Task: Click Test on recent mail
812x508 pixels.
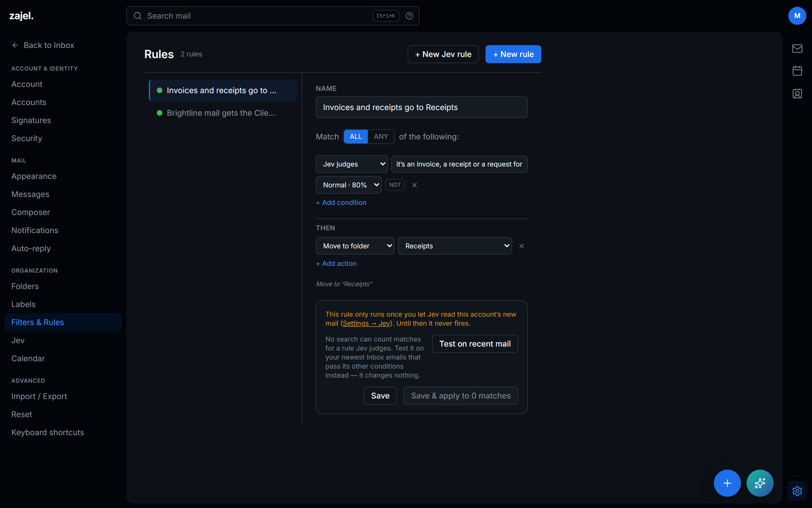Action: pyautogui.click(x=475, y=344)
